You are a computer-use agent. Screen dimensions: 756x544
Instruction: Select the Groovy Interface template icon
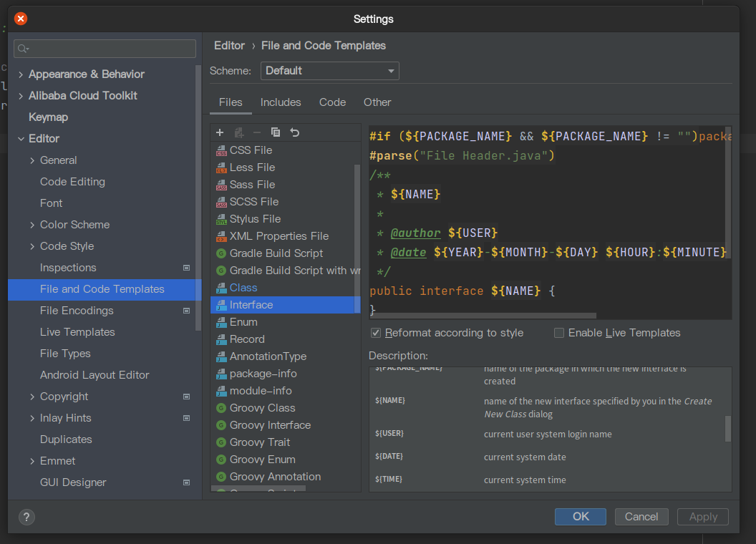coord(221,425)
